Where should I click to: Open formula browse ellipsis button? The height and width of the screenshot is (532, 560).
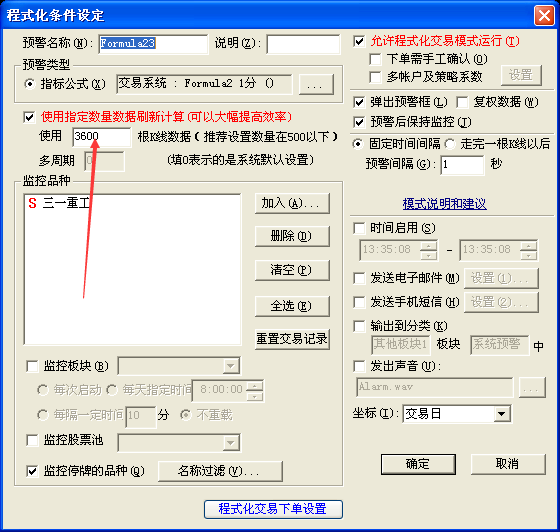pos(316,84)
